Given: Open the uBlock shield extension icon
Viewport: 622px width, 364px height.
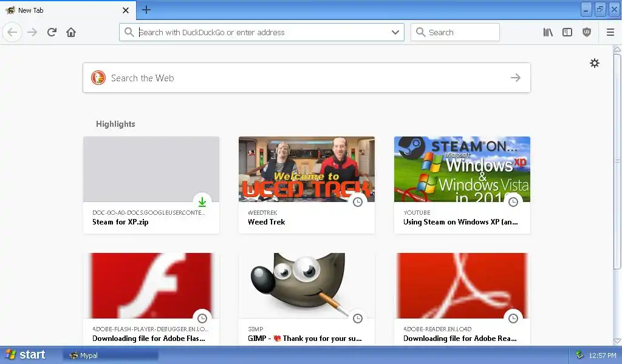Looking at the screenshot, I should pyautogui.click(x=587, y=32).
